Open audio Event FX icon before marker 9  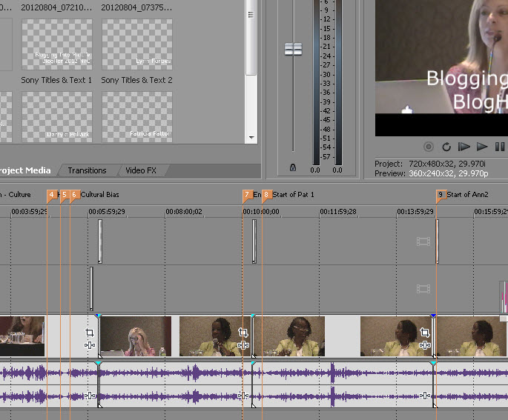425,396
